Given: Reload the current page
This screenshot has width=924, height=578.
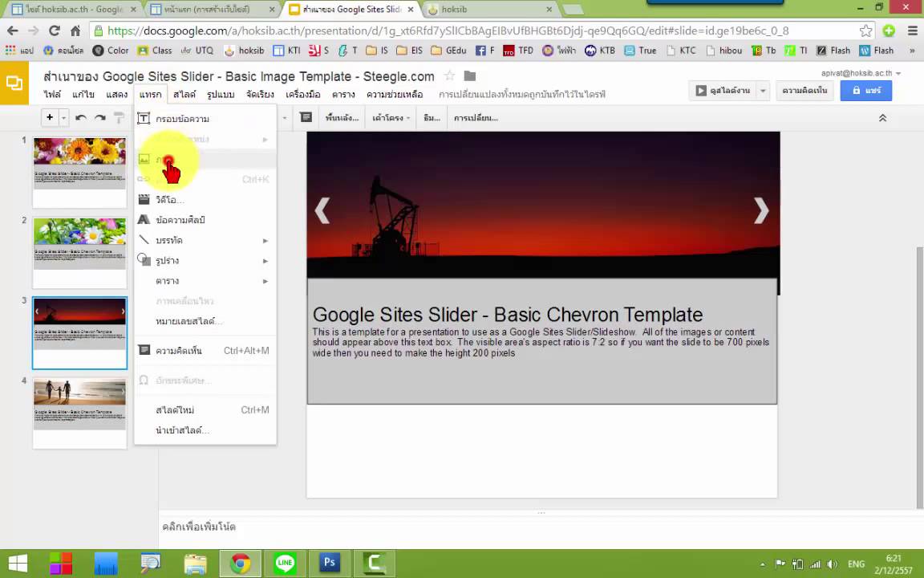Looking at the screenshot, I should click(55, 31).
